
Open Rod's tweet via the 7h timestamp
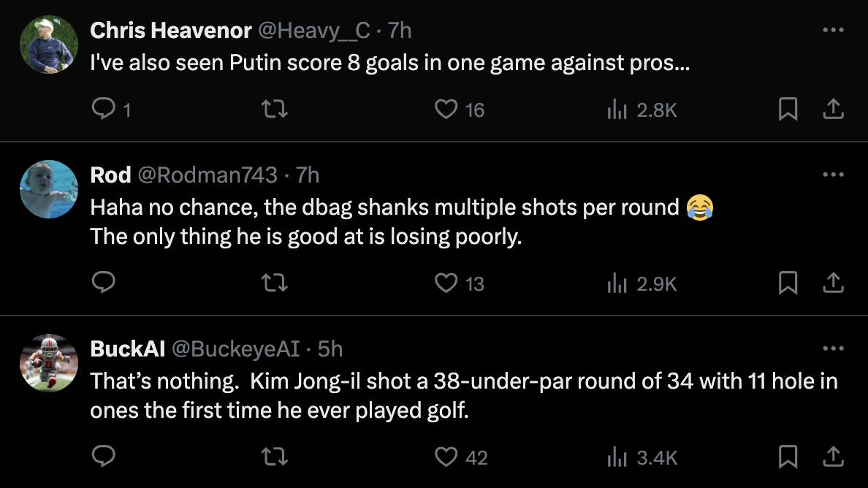click(x=308, y=175)
